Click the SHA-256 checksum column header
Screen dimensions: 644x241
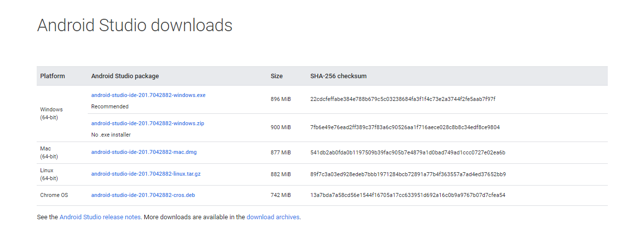coord(339,76)
